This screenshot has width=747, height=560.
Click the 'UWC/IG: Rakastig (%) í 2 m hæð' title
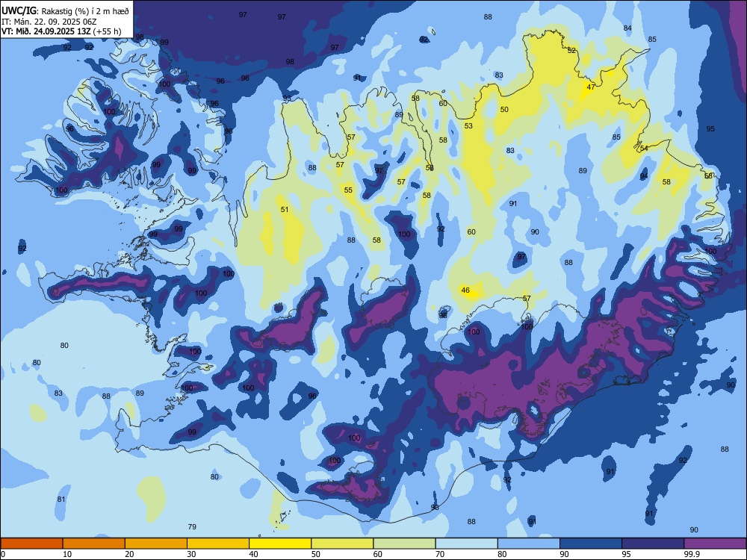coord(65,11)
